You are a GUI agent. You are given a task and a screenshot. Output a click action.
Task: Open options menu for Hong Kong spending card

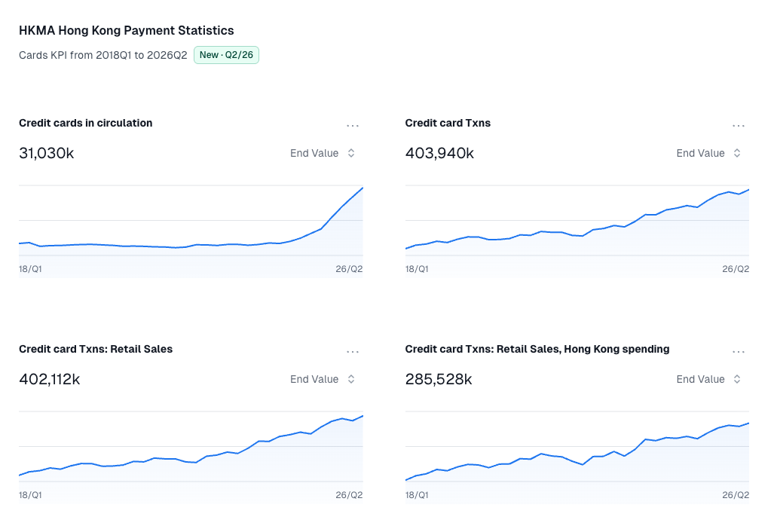739,352
